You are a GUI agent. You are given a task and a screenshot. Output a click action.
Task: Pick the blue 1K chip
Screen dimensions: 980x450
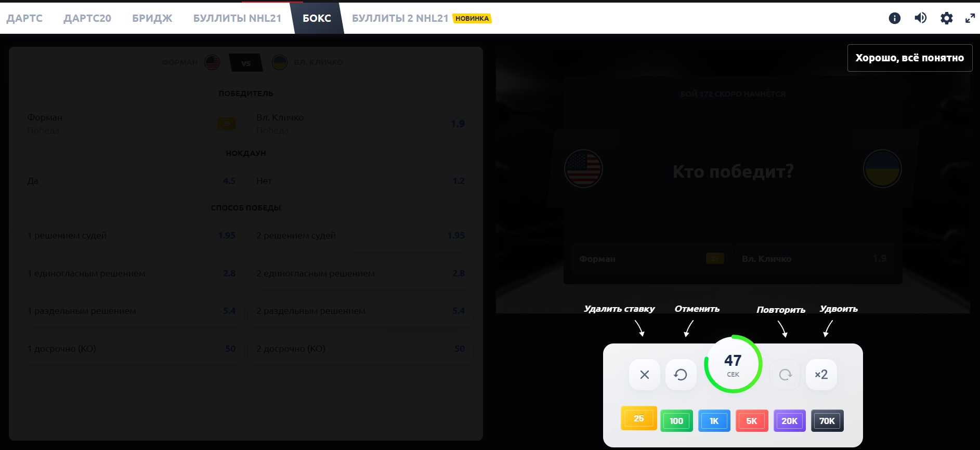coord(714,421)
